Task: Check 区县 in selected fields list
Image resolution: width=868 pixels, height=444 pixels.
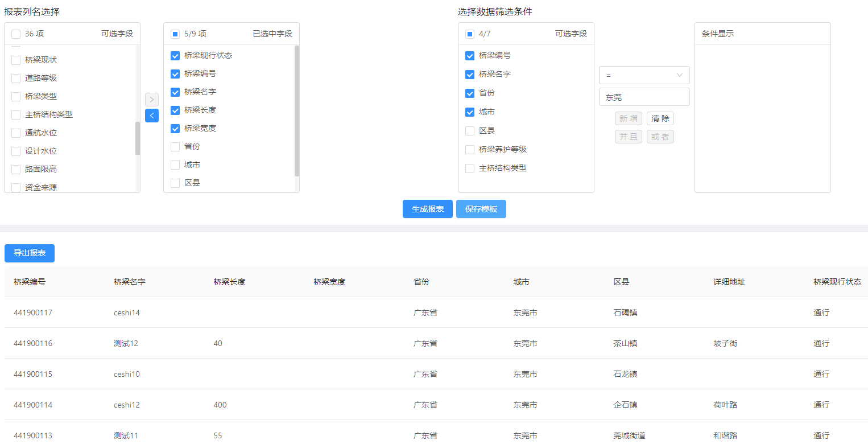Action: click(175, 183)
